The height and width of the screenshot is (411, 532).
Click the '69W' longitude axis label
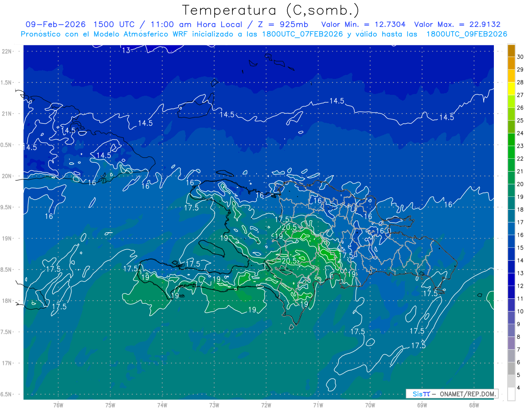[422, 405]
